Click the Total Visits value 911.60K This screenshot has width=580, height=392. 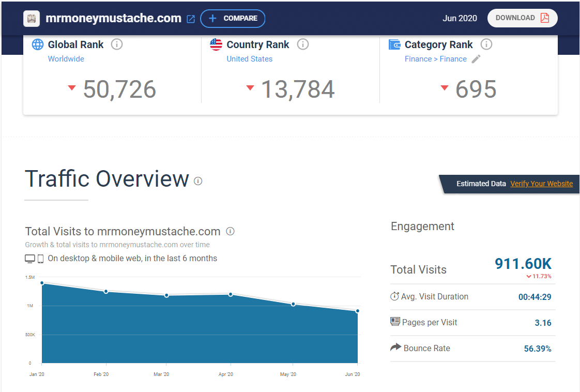coord(523,264)
